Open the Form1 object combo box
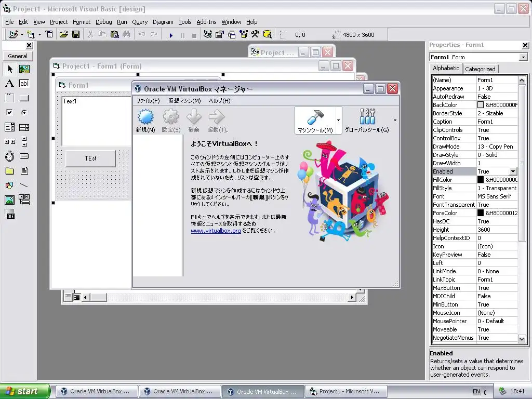Viewport: 532px width, 399px height. point(523,57)
